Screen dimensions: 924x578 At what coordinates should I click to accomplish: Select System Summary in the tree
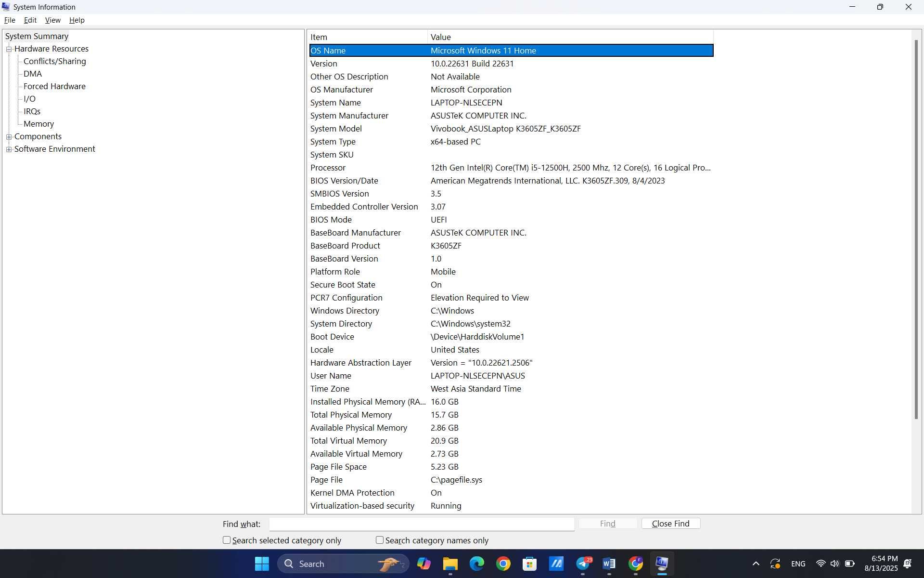(x=37, y=36)
